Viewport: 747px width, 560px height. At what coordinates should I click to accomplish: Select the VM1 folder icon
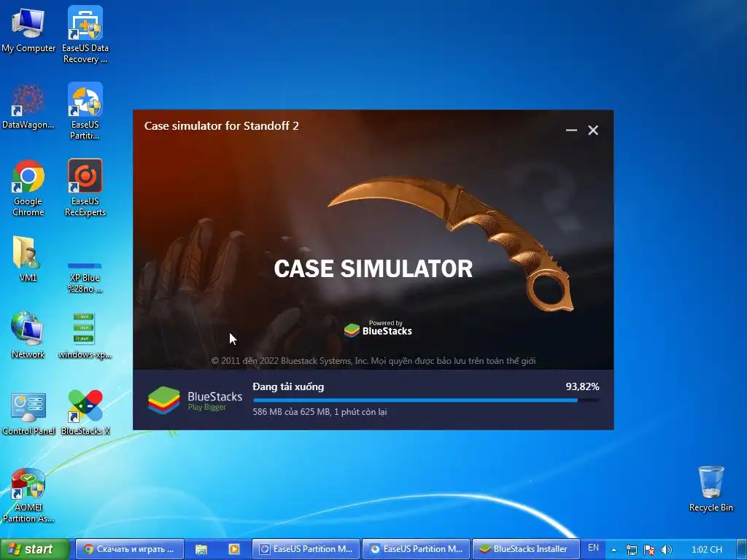tap(28, 258)
